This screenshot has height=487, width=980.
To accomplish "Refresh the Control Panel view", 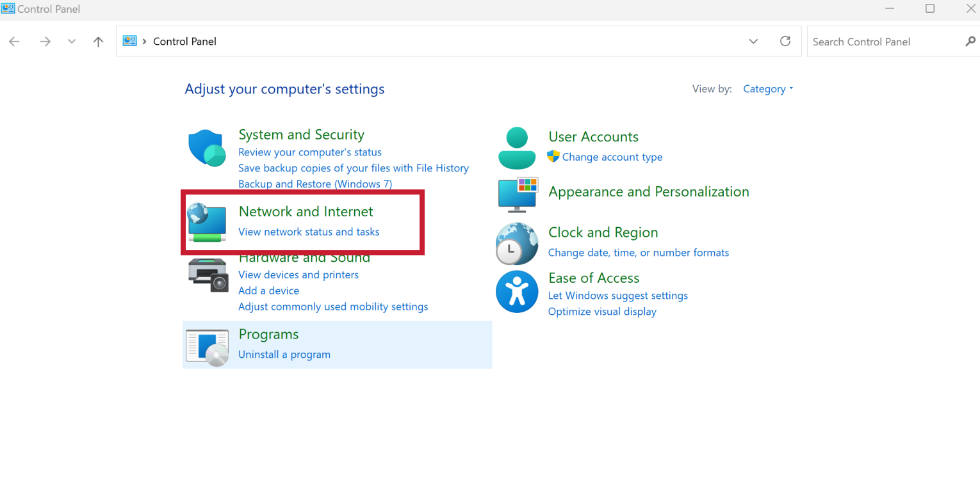I will point(785,41).
